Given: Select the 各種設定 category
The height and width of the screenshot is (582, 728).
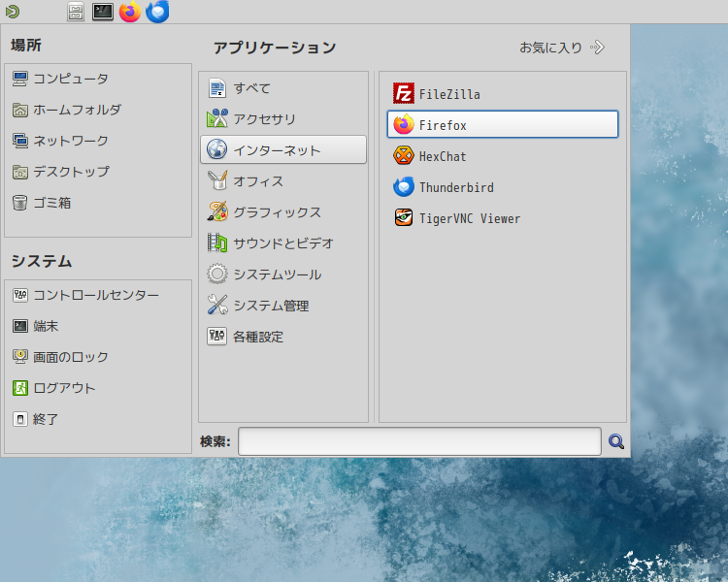Looking at the screenshot, I should point(283,336).
